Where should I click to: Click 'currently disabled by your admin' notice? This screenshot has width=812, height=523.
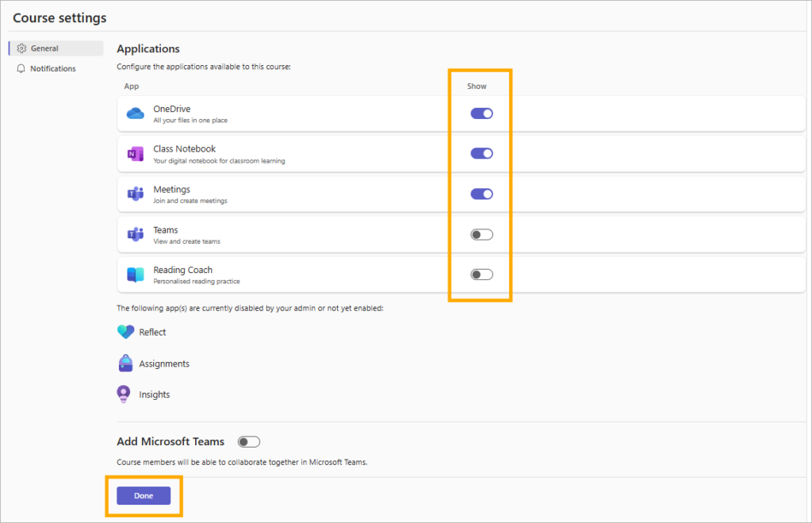click(x=250, y=309)
